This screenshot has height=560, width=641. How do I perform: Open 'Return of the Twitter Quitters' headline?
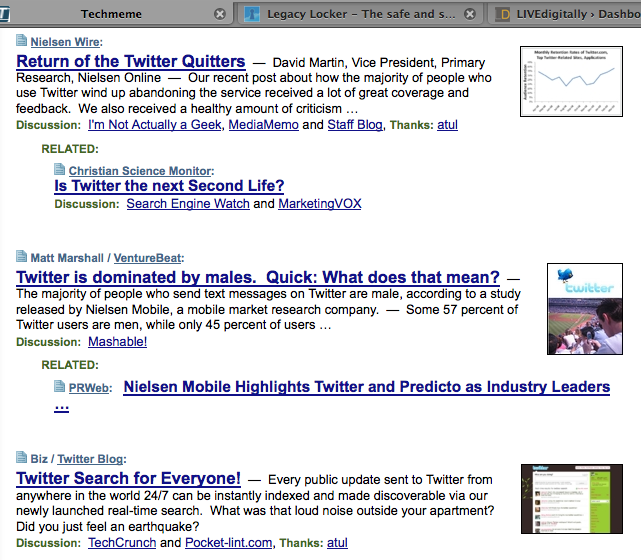pyautogui.click(x=131, y=62)
